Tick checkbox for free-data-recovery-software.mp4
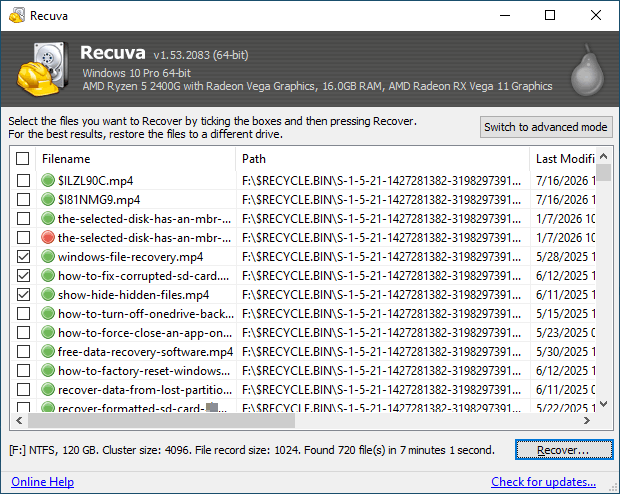Screen dimensions: 620x494 point(23,351)
